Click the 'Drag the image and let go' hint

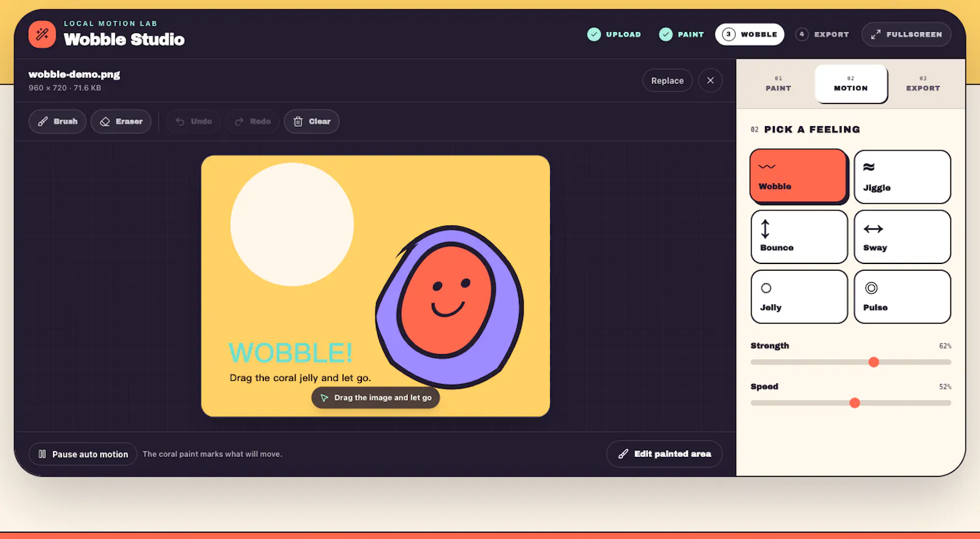click(375, 398)
